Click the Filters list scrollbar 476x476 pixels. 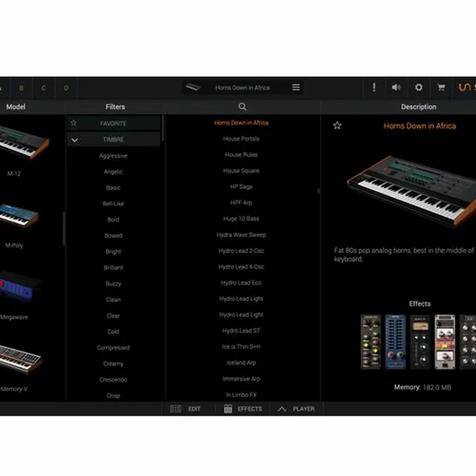click(163, 128)
